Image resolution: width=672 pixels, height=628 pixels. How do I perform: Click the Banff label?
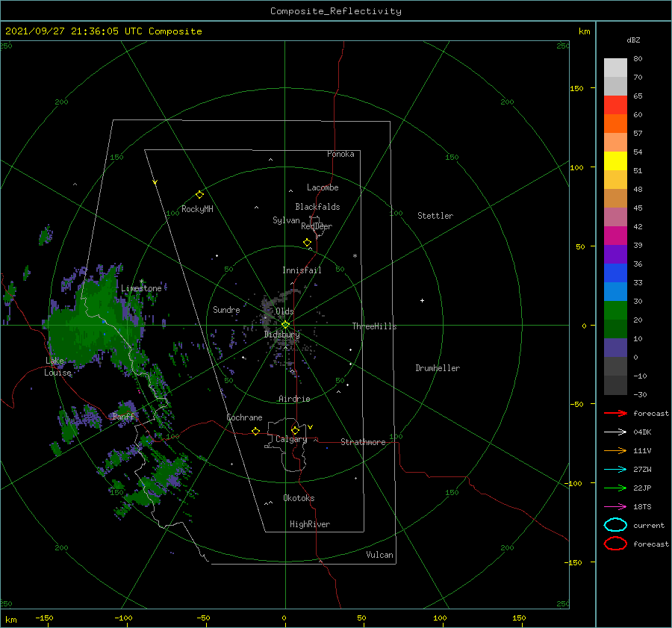coord(123,417)
